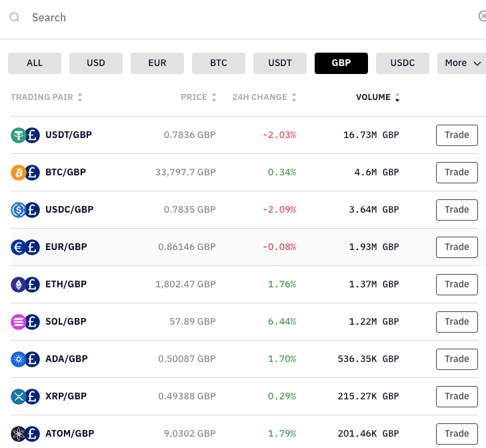The width and height of the screenshot is (486, 448).
Task: Click the -2.09% change value
Action: (x=279, y=209)
